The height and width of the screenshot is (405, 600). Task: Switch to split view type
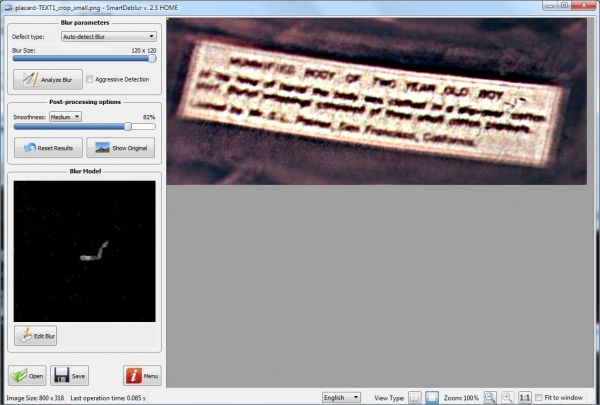click(414, 397)
